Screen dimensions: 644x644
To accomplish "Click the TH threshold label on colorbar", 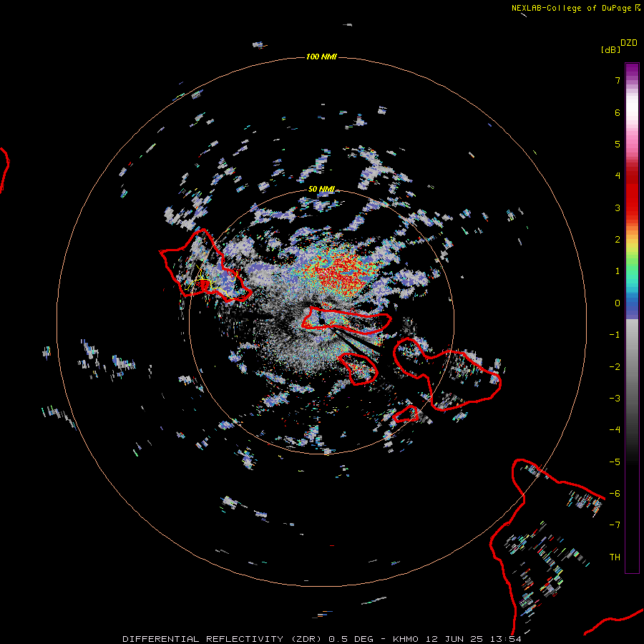I will [615, 557].
